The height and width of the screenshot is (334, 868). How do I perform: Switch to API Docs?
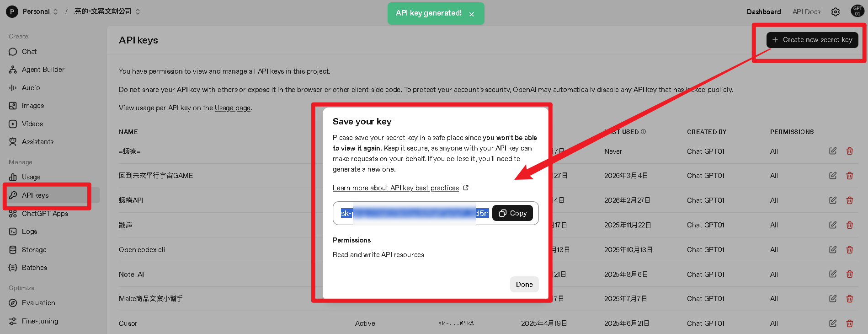click(806, 11)
